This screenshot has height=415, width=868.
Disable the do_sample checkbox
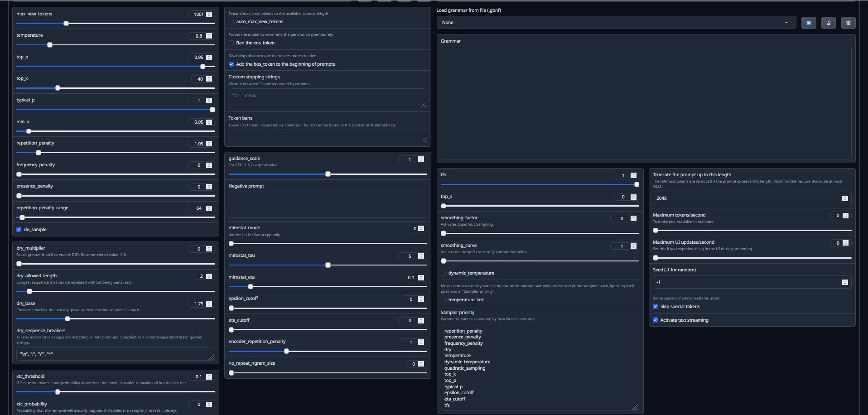(19, 230)
